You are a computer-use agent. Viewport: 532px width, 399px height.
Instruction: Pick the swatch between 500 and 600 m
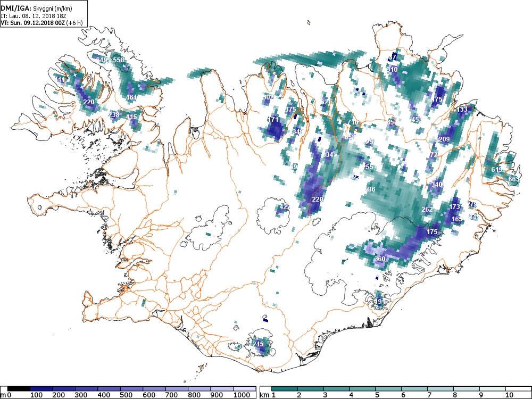[x=131, y=388]
